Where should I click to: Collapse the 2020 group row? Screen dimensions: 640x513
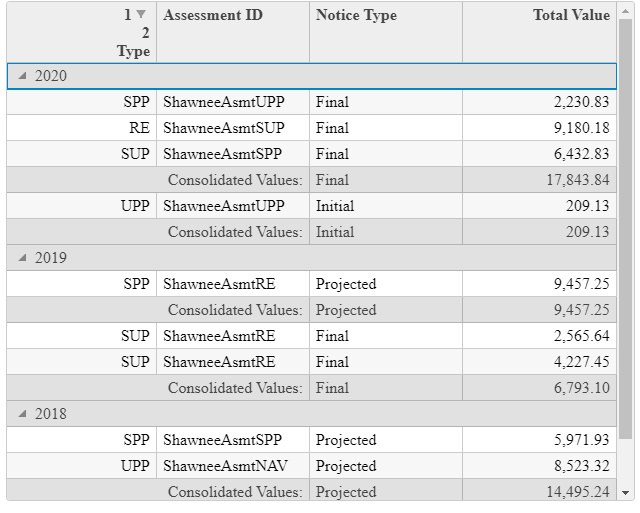tap(23, 76)
